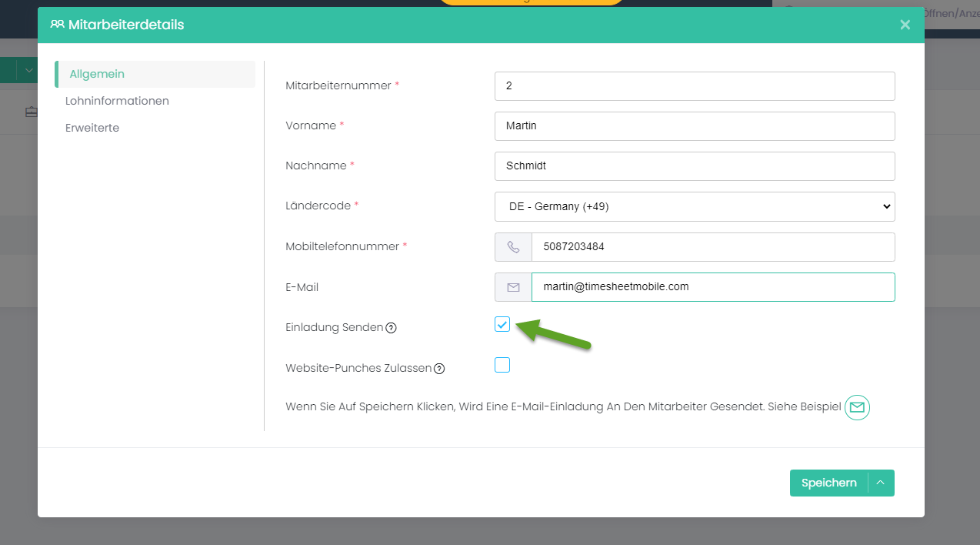Expand the Speichern button arrow options
Viewport: 980px width, 545px height.
coord(881,483)
